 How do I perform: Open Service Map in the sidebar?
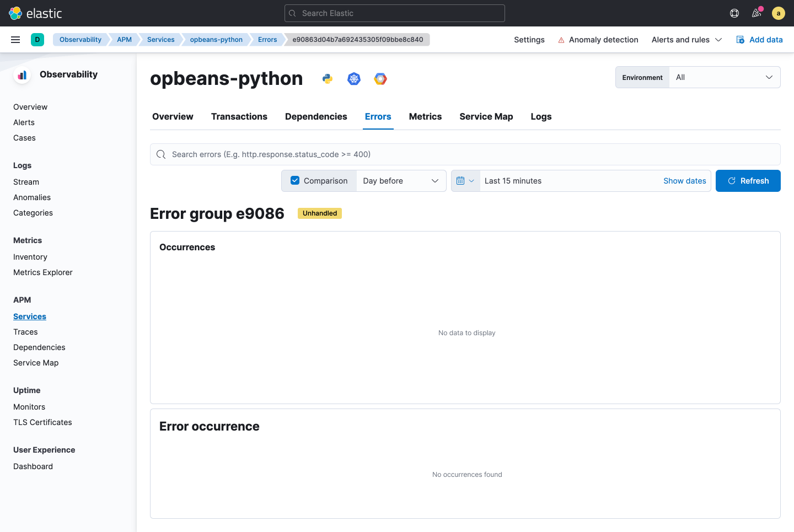(36, 363)
